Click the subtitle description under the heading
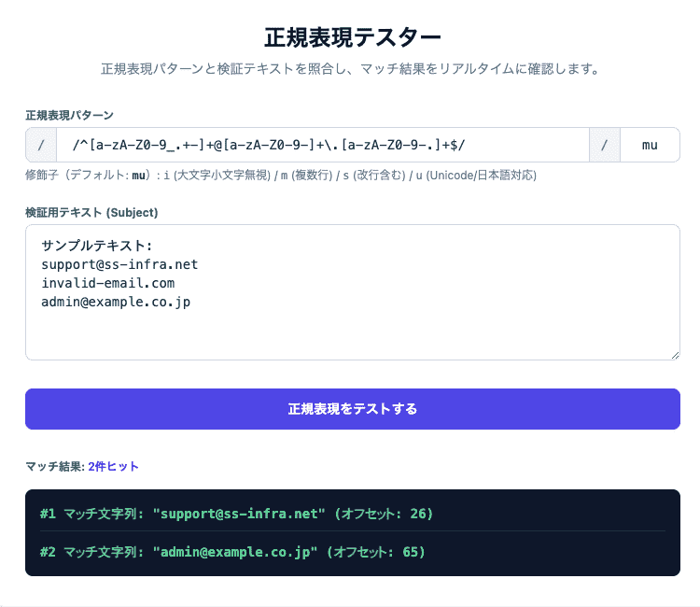This screenshot has height=607, width=700. [351, 69]
